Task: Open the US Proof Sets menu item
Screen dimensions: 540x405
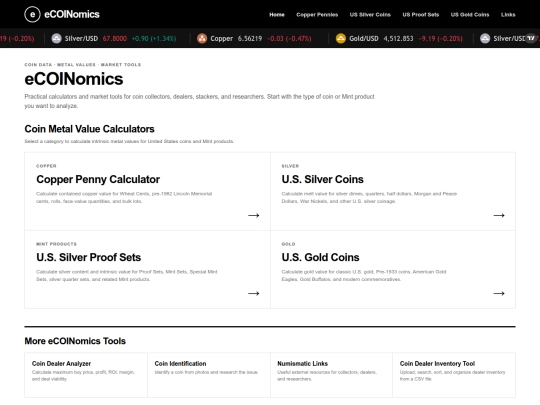Action: (421, 14)
